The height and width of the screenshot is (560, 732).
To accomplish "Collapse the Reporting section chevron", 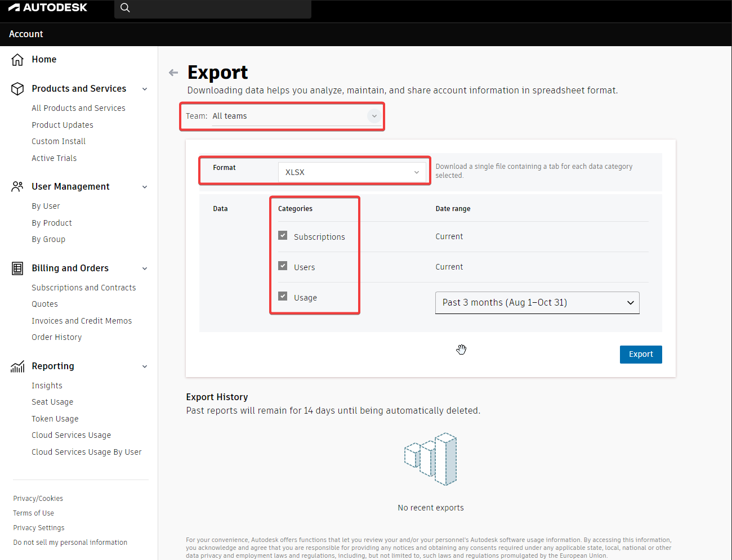I will click(145, 366).
